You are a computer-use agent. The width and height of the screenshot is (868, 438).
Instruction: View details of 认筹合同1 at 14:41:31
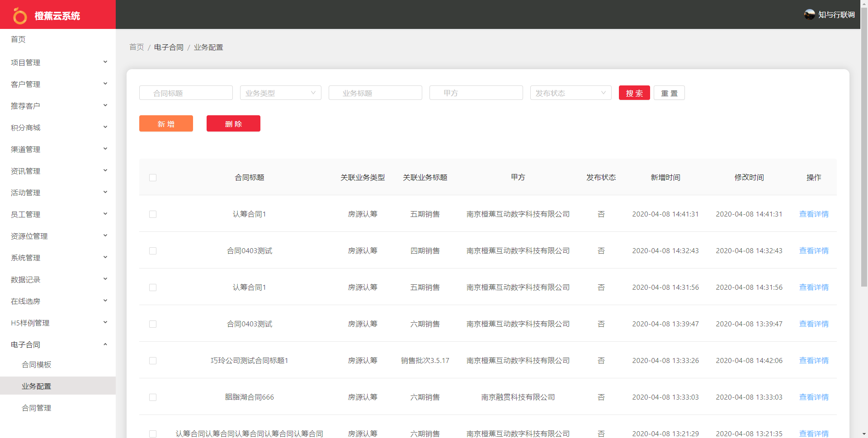click(814, 214)
